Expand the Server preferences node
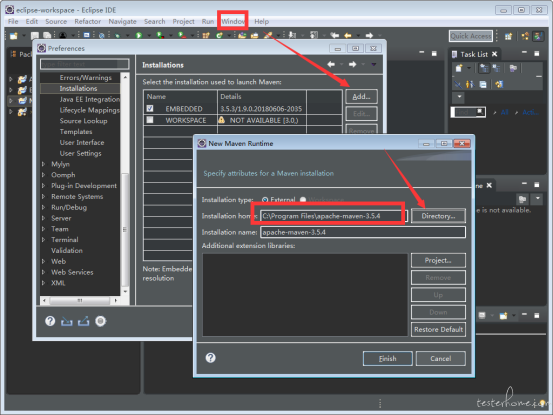This screenshot has width=553, height=415. 44,218
